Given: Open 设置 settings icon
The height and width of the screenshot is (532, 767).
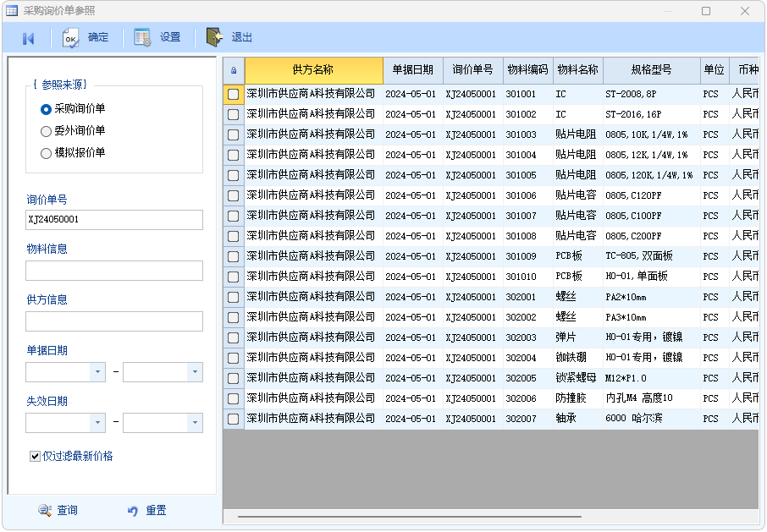Looking at the screenshot, I should 142,37.
